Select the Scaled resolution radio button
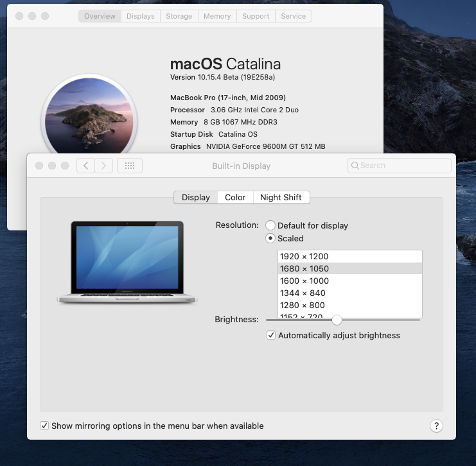The height and width of the screenshot is (466, 476). pos(270,238)
